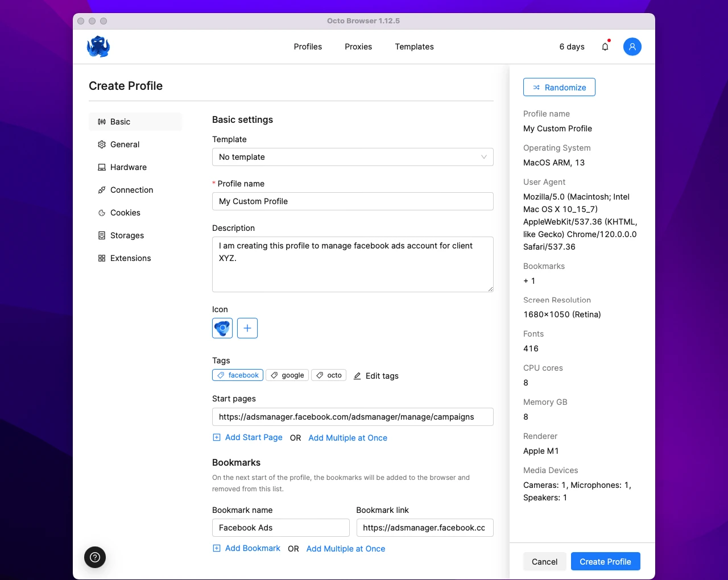Screen dimensions: 728x580
Task: Click the Storages sidebar icon
Action: pos(101,235)
